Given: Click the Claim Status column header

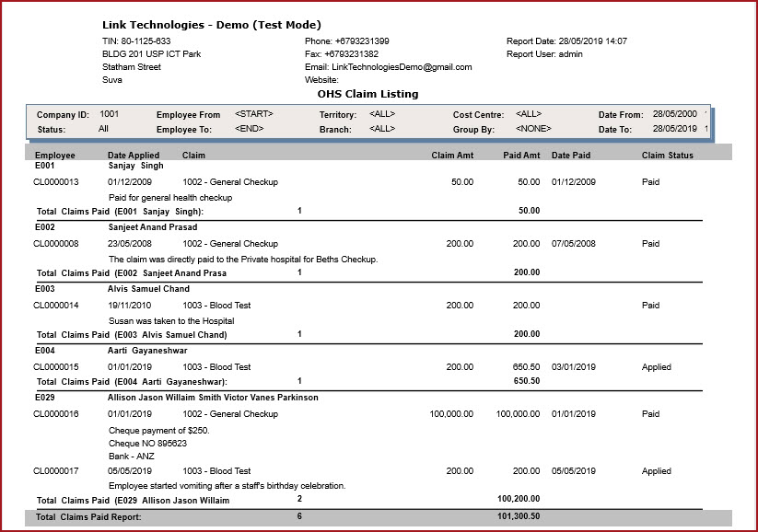Looking at the screenshot, I should (667, 156).
